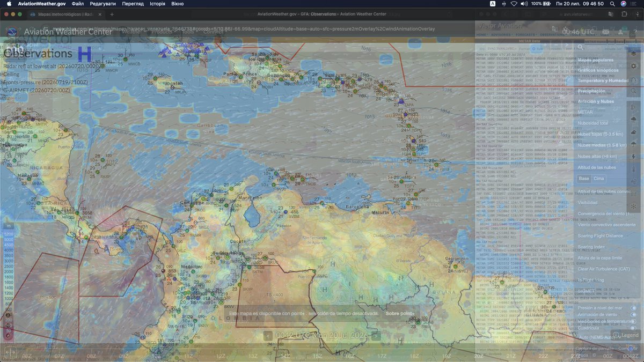
Task: Open the Apple menu
Action: pyautogui.click(x=9, y=4)
